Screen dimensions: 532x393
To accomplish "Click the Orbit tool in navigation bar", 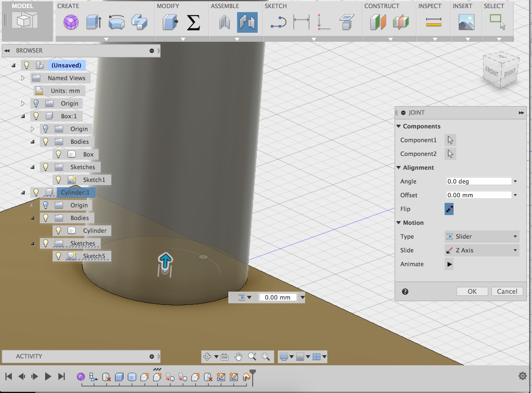I will pyautogui.click(x=207, y=357).
